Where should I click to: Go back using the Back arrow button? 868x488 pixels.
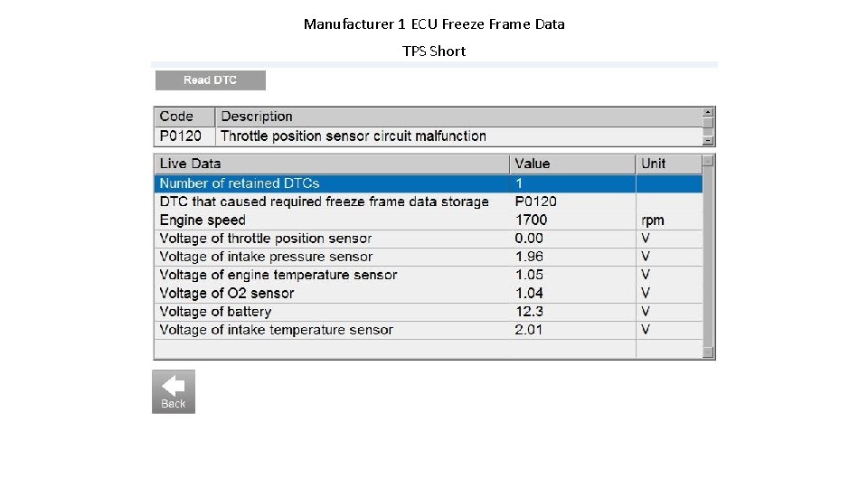[x=174, y=391]
